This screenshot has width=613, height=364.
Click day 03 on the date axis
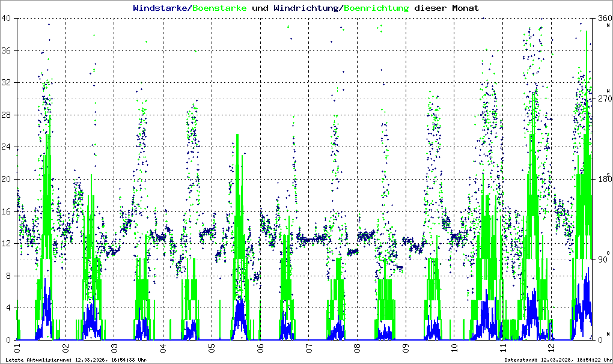114,347
